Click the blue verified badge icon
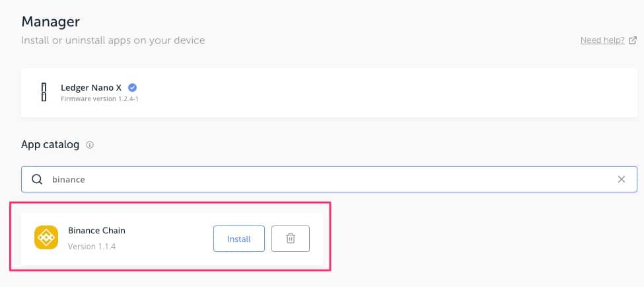 [x=132, y=87]
